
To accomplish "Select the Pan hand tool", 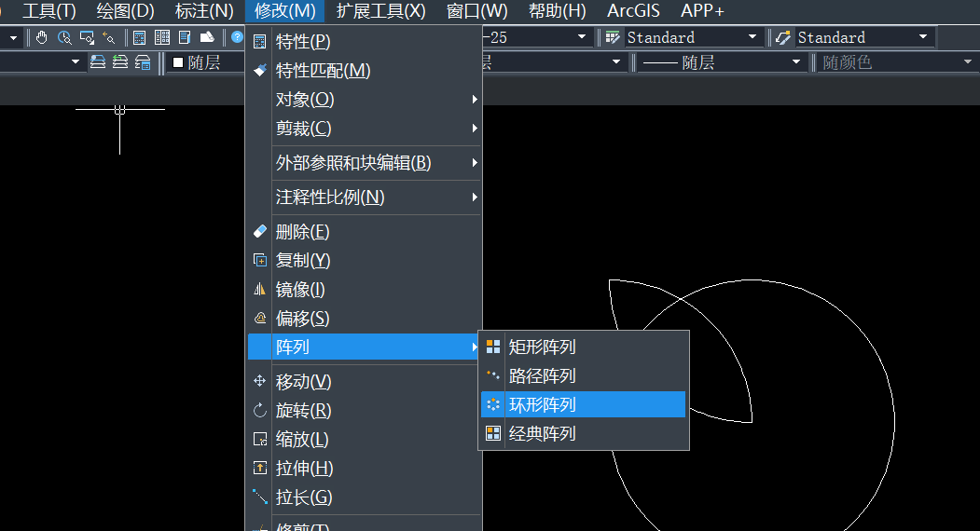I will 41,37.
